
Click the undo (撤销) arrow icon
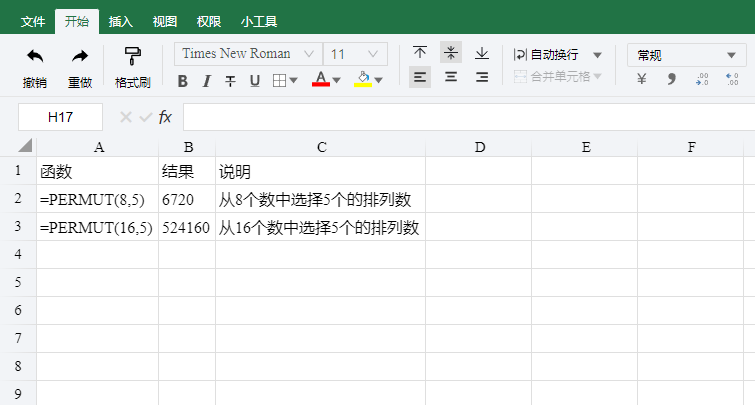click(35, 57)
